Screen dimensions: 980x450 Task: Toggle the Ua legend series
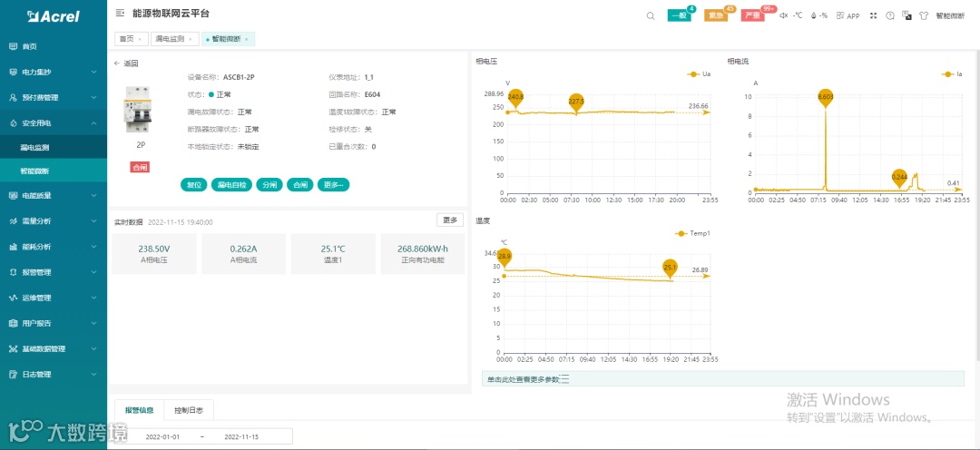click(x=699, y=73)
